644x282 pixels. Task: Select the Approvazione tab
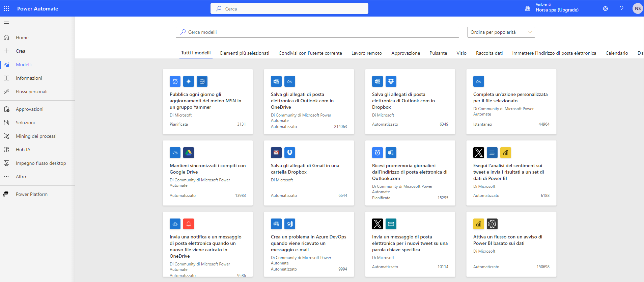(x=406, y=53)
